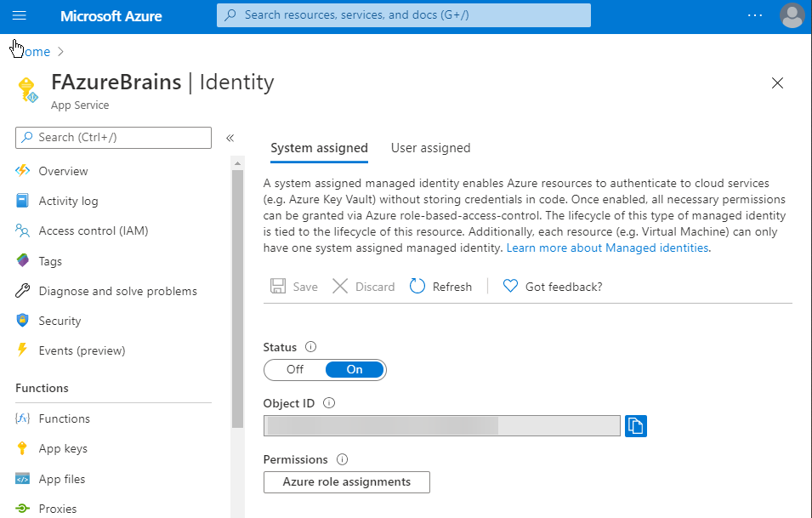Copy the Object ID to clipboard

pyautogui.click(x=636, y=426)
